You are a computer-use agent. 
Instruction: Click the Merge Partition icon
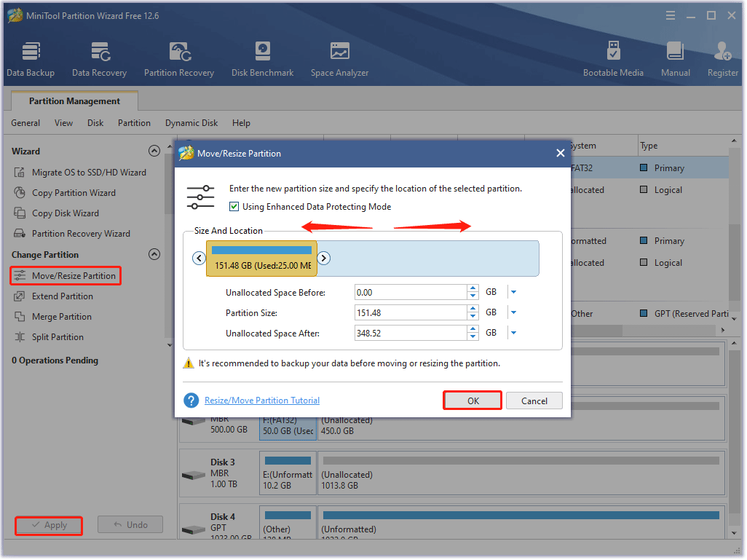coord(20,317)
